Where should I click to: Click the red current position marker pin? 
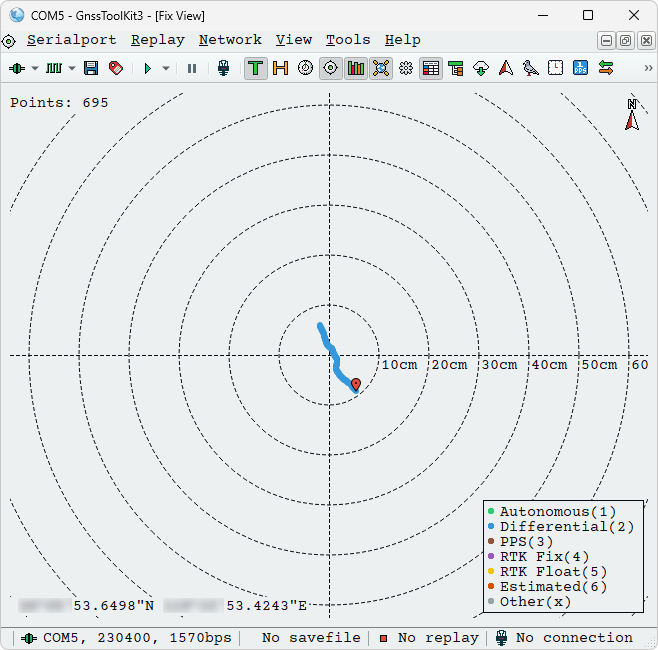pyautogui.click(x=356, y=384)
